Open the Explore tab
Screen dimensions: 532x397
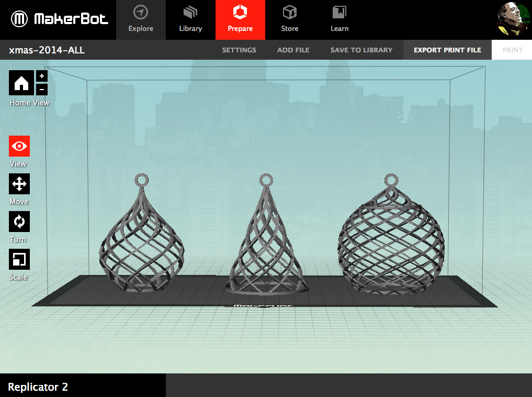click(141, 20)
